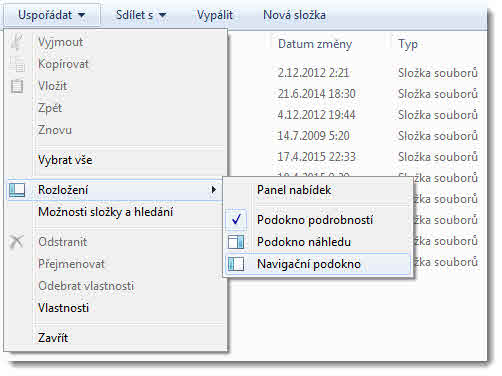Choose Vybrat vše
502x376 pixels.
(65, 160)
